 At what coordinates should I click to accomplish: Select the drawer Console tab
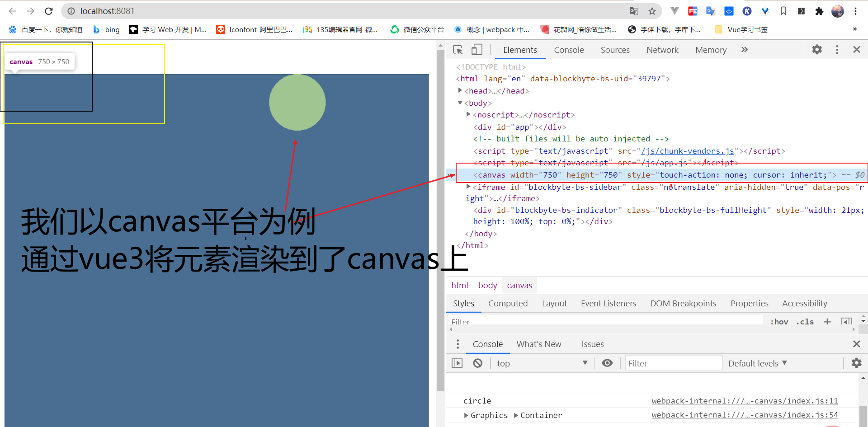coord(487,344)
